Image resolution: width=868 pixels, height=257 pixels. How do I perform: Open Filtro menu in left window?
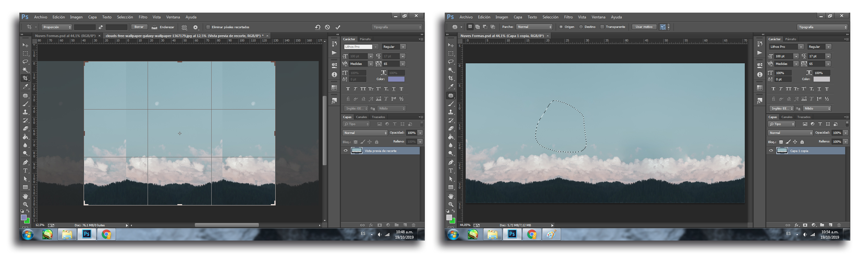pos(143,17)
